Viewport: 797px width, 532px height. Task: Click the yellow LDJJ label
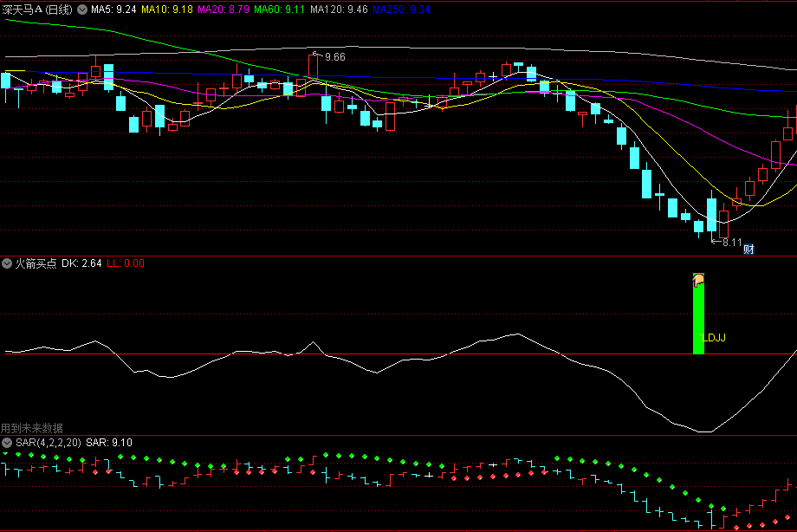713,338
